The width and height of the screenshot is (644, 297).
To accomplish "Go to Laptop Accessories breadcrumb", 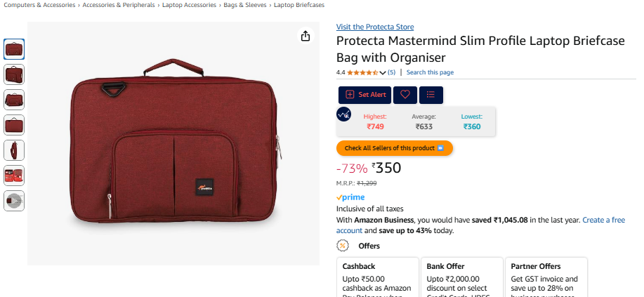I will 189,5.
